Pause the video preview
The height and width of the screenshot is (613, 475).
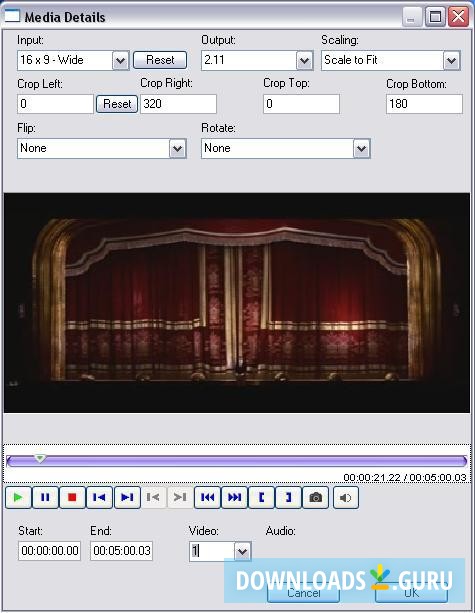pos(45,497)
